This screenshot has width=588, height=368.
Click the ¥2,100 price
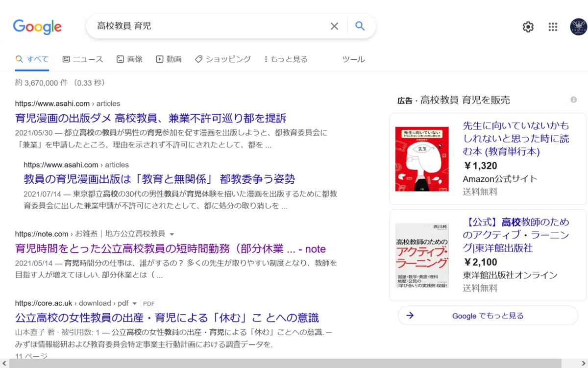tap(480, 262)
